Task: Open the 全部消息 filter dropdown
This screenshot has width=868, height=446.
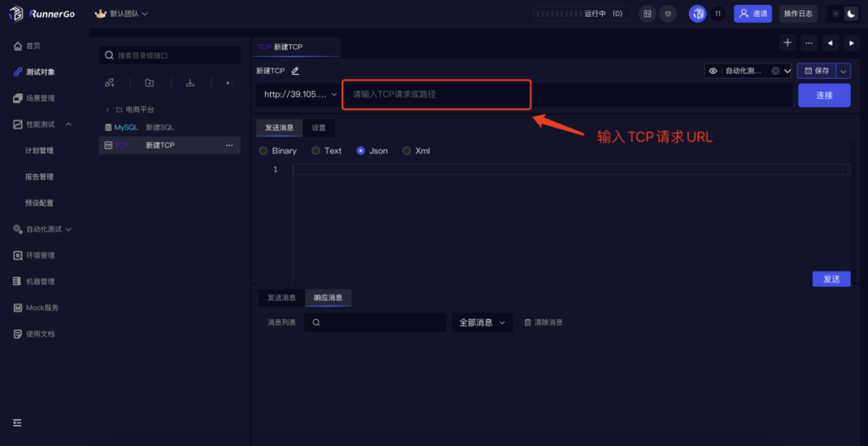Action: pos(482,322)
